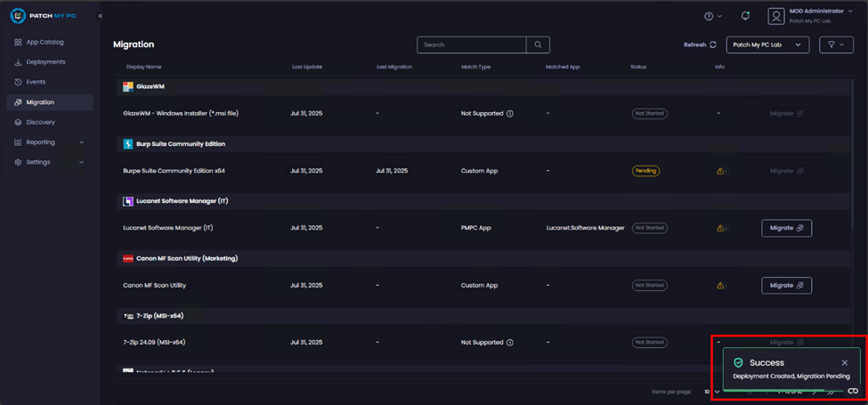
Task: Open the filter dropdown
Action: (835, 45)
